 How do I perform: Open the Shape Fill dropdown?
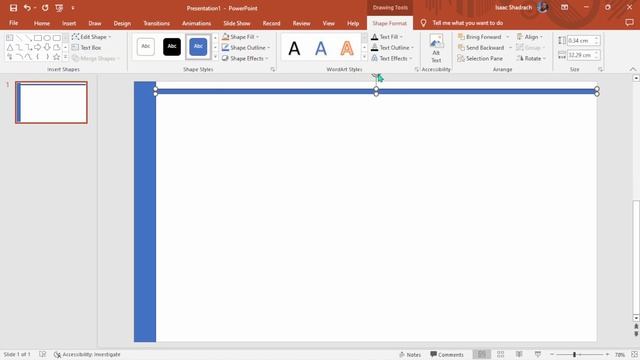[x=241, y=37]
